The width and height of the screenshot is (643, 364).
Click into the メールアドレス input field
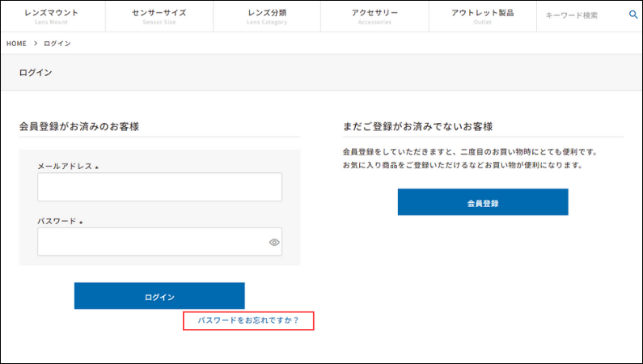pos(159,187)
